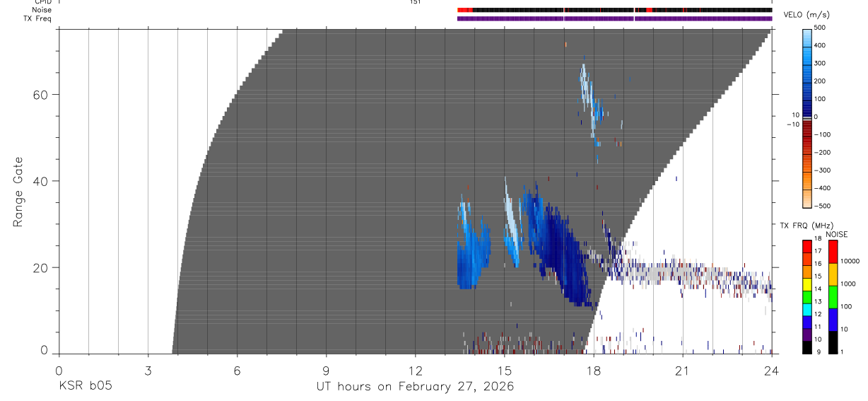Screen dimensions: 868x401
Task: Click the 12 tick on UT hours axis
Action: click(415, 370)
